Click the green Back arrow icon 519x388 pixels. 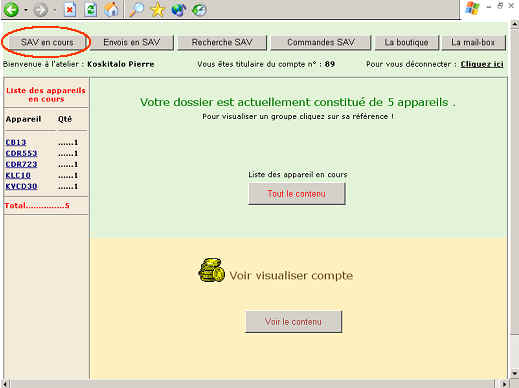(11, 10)
